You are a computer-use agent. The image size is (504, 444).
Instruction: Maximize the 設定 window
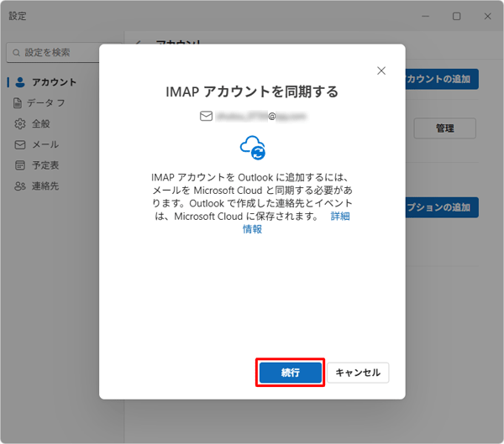456,16
